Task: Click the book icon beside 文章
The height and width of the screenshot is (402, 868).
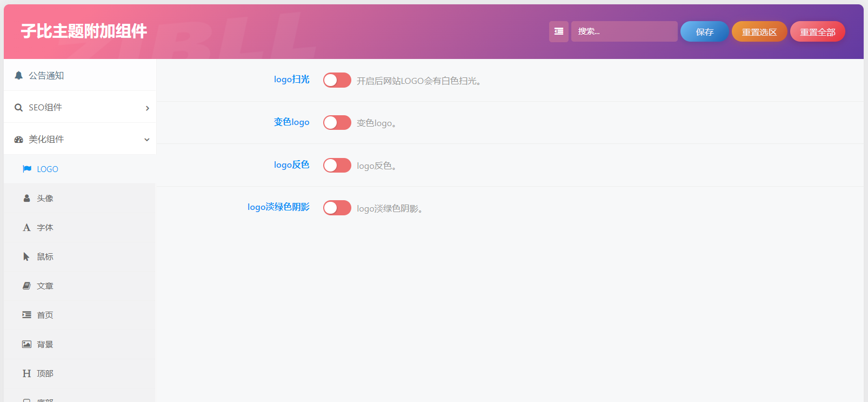Action: click(26, 286)
